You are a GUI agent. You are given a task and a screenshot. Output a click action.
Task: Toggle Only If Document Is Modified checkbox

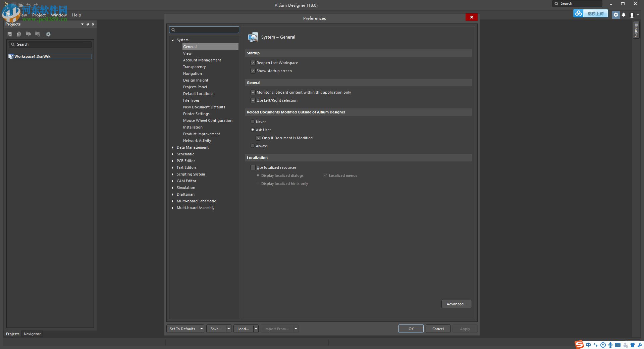[x=258, y=138]
